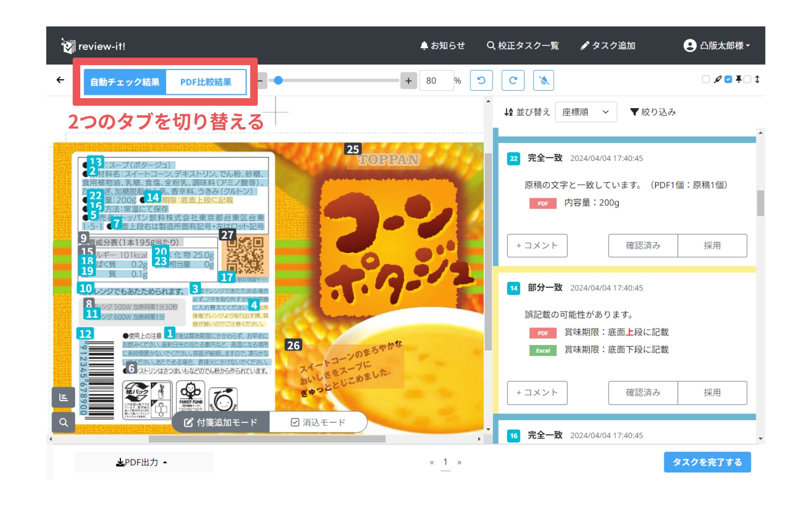Uncheck the checkbox beside the pin icon
The height and width of the screenshot is (506, 812).
(728, 79)
